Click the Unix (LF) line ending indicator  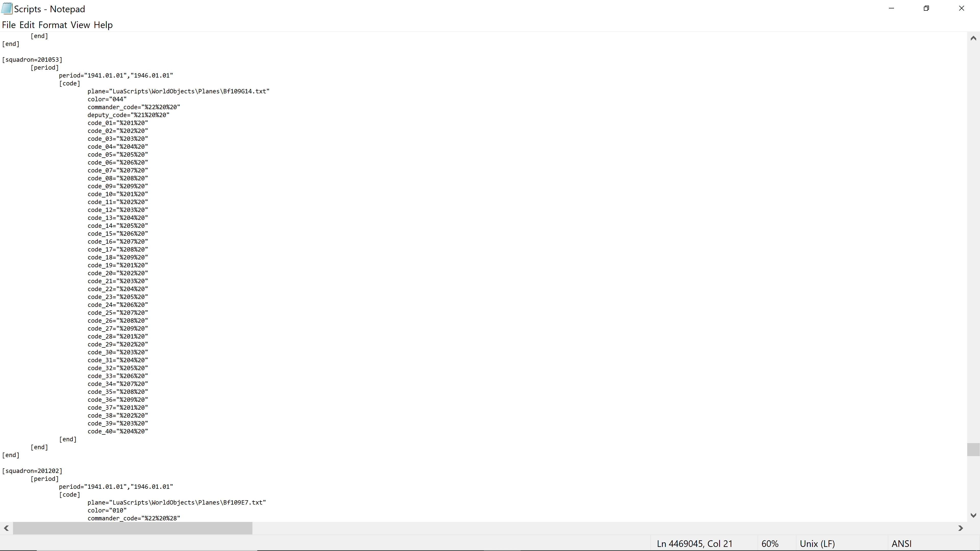(817, 544)
